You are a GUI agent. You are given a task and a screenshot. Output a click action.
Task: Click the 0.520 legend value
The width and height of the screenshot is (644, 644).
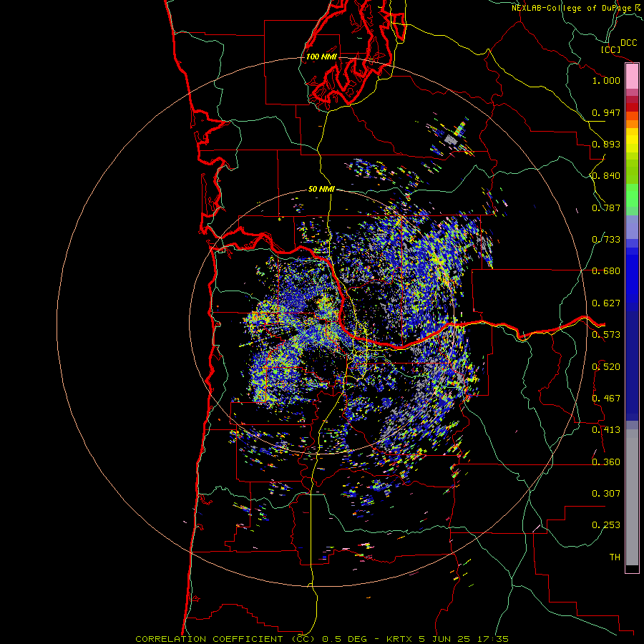606,367
